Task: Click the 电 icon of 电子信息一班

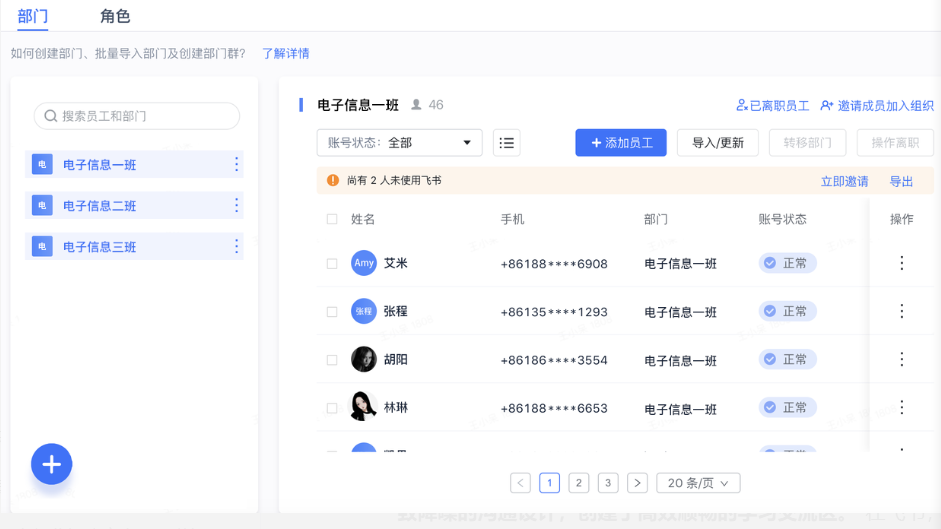Action: point(42,165)
